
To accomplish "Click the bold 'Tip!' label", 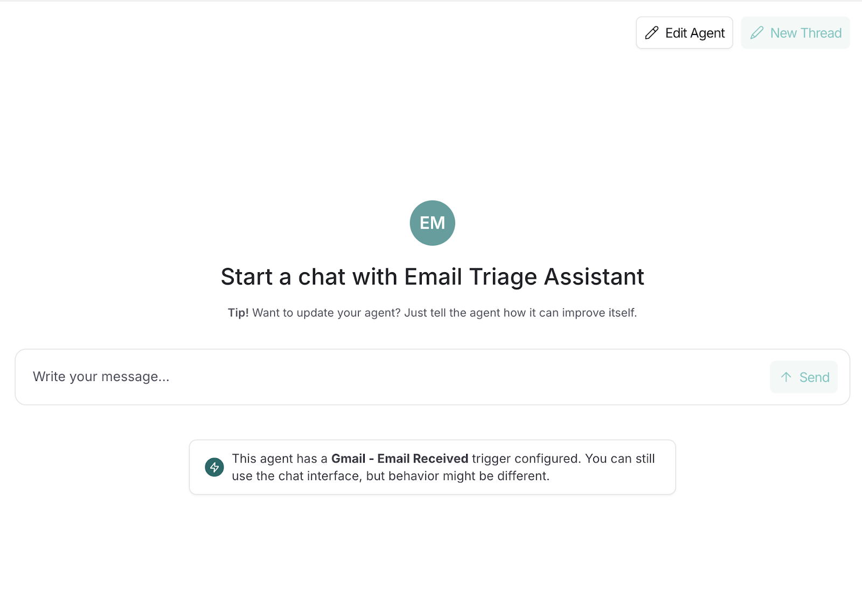I will (x=238, y=313).
